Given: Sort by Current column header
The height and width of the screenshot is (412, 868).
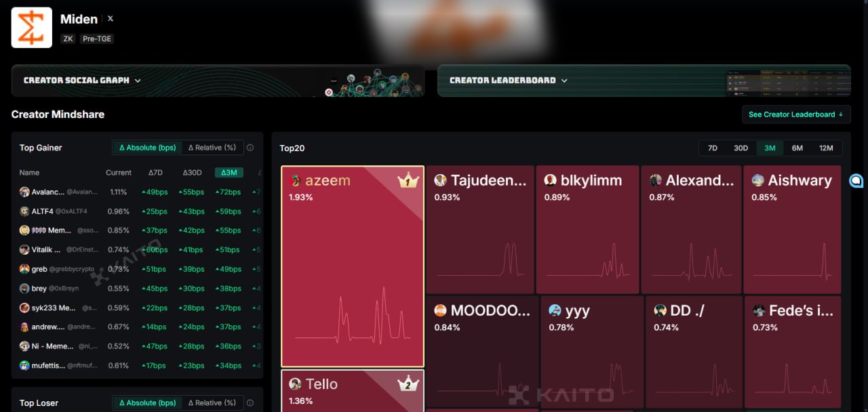Looking at the screenshot, I should point(119,173).
